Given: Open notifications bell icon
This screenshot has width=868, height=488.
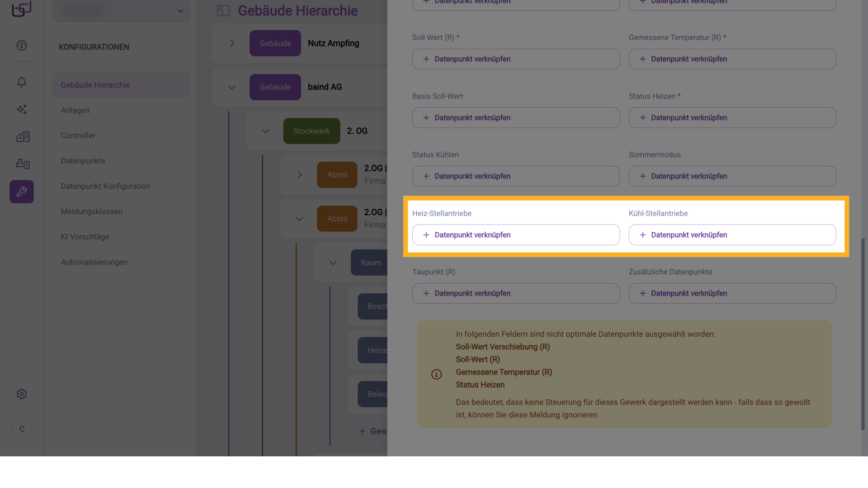Looking at the screenshot, I should tap(22, 82).
